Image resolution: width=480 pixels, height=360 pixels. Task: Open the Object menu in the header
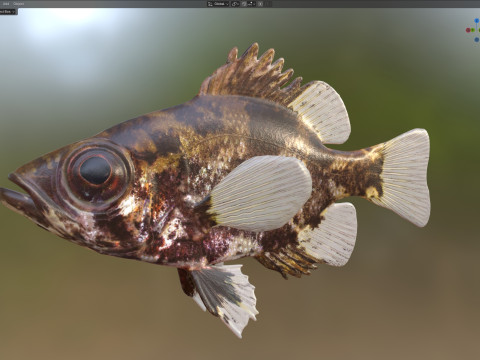18,4
